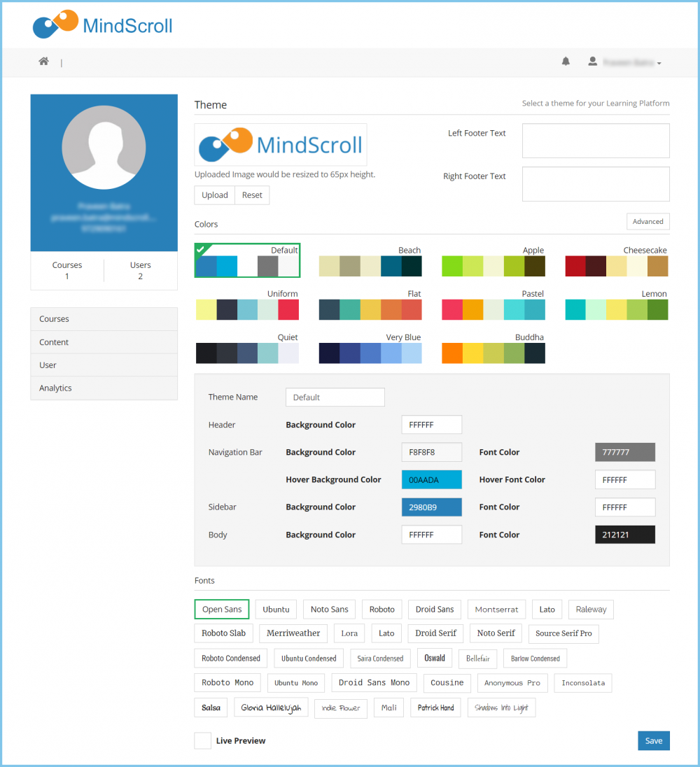Choose the Cheesecake color palette
Image resolution: width=700 pixels, height=767 pixels.
click(x=617, y=261)
